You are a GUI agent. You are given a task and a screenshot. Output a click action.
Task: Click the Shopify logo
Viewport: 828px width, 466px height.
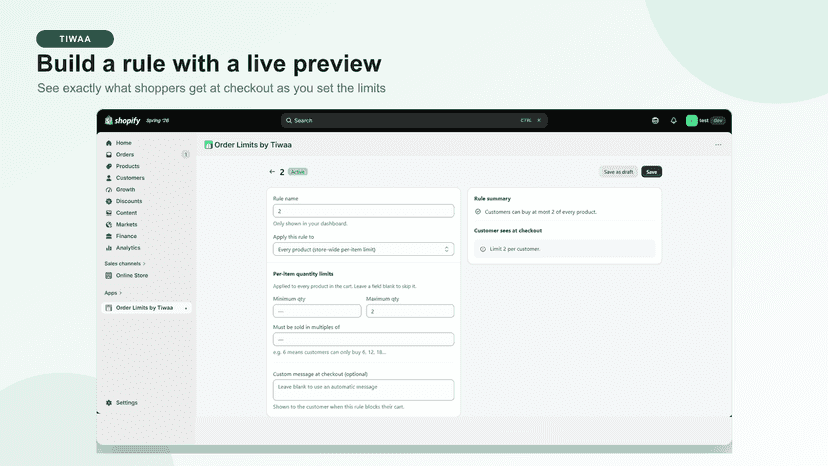(x=123, y=120)
